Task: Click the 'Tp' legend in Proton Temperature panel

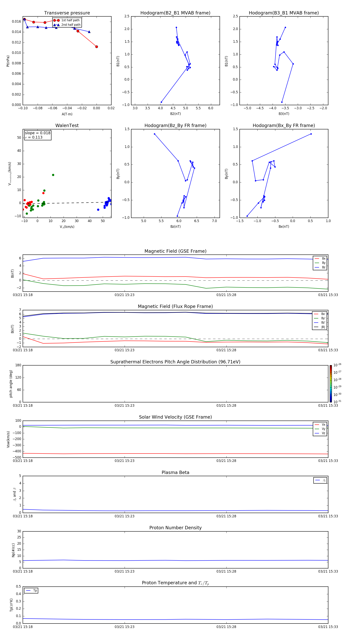Action: (31, 591)
